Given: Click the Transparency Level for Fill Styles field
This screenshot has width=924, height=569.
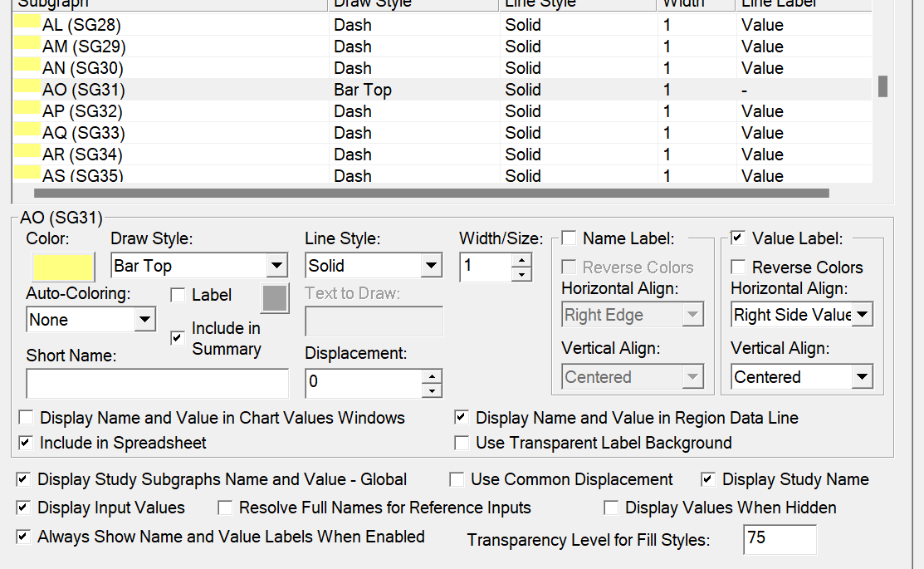Looking at the screenshot, I should coord(780,539).
